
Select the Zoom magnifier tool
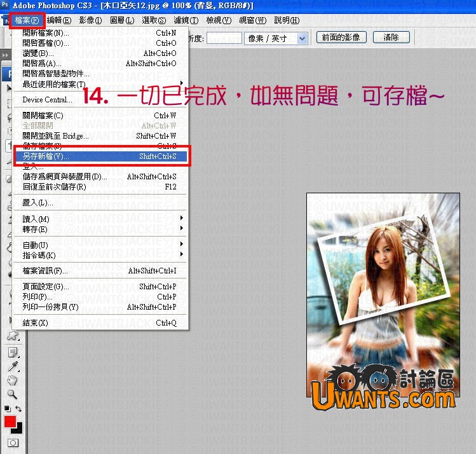12,394
